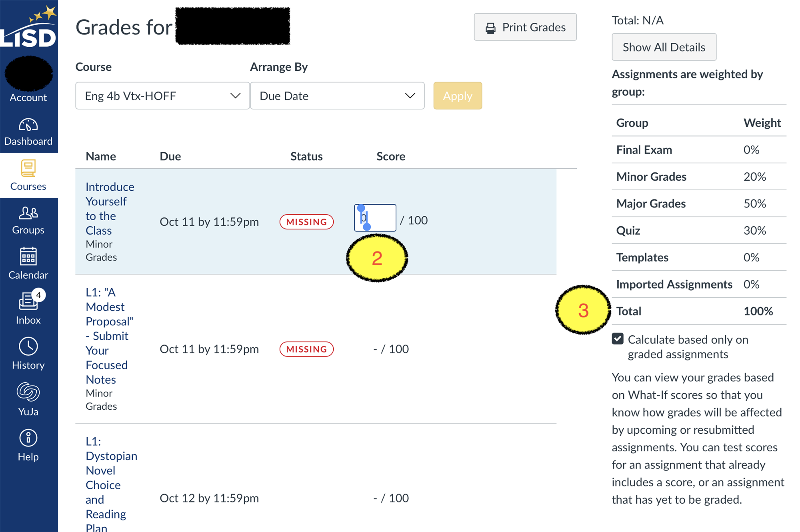The width and height of the screenshot is (800, 532).
Task: Click the 'Templates' weight row
Action: coord(699,257)
